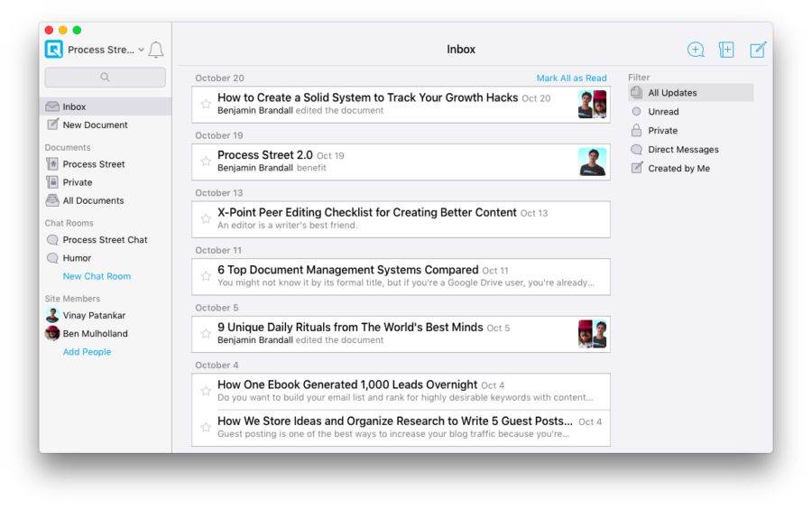Image resolution: width=812 pixels, height=509 pixels.
Task: Click the Private folder lock icon
Action: tap(52, 181)
